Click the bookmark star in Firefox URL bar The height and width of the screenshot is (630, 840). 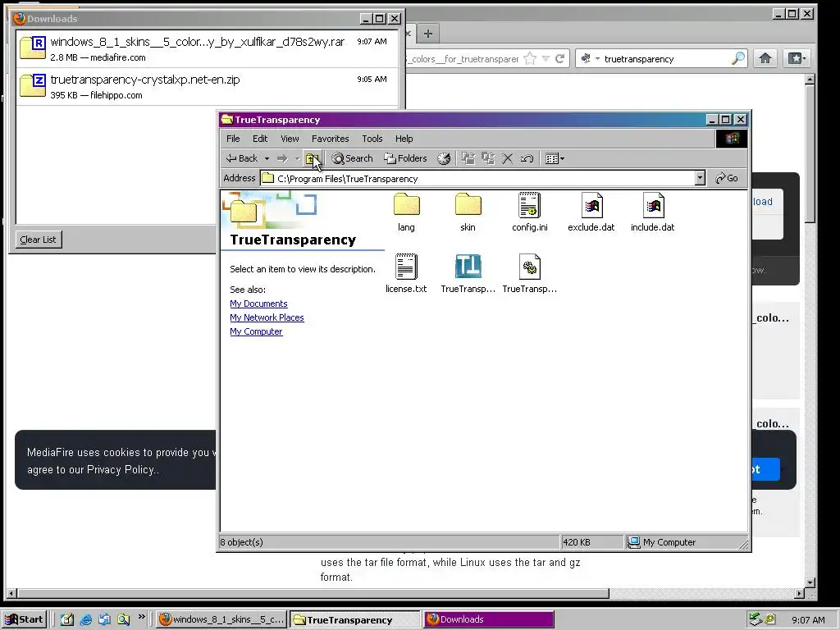coord(530,58)
